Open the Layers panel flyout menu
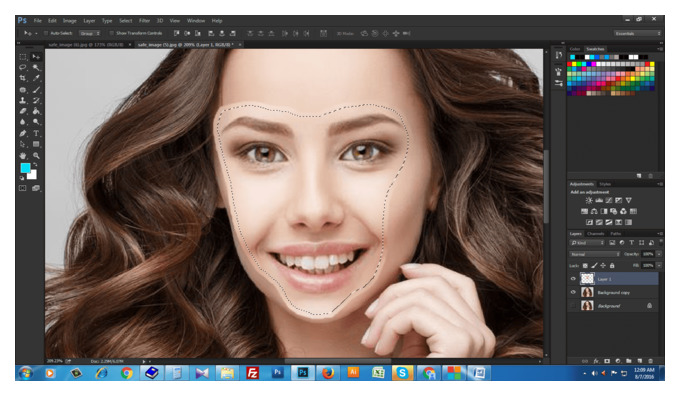 660,234
